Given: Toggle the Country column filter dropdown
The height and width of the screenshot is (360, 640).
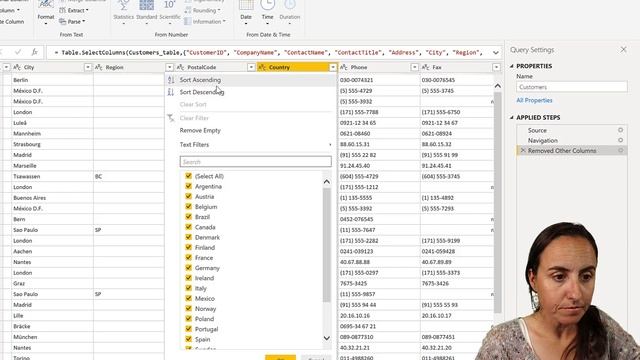Looking at the screenshot, I should (333, 67).
